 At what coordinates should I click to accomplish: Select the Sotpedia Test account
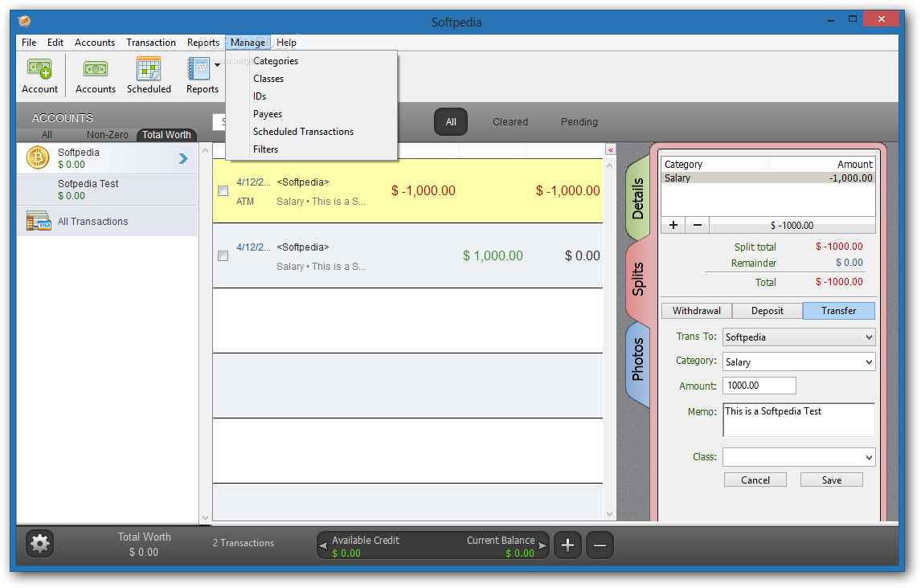coord(108,190)
